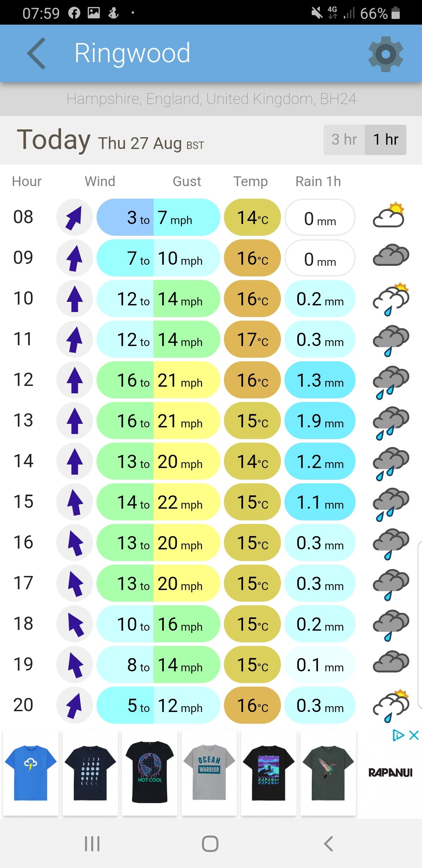Tap the 1.9 mm rain value at 13
This screenshot has height=868, width=422.
coord(320,421)
